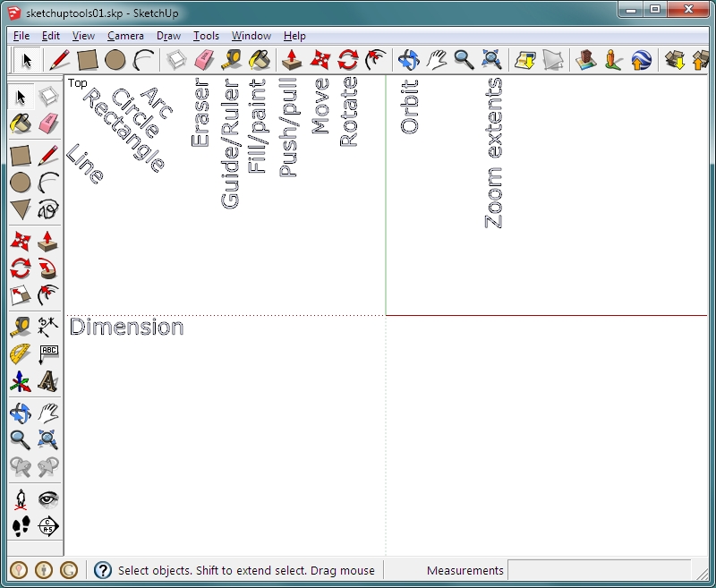Pick Offset tool in top toolbar
The height and width of the screenshot is (588, 716).
pos(376,60)
